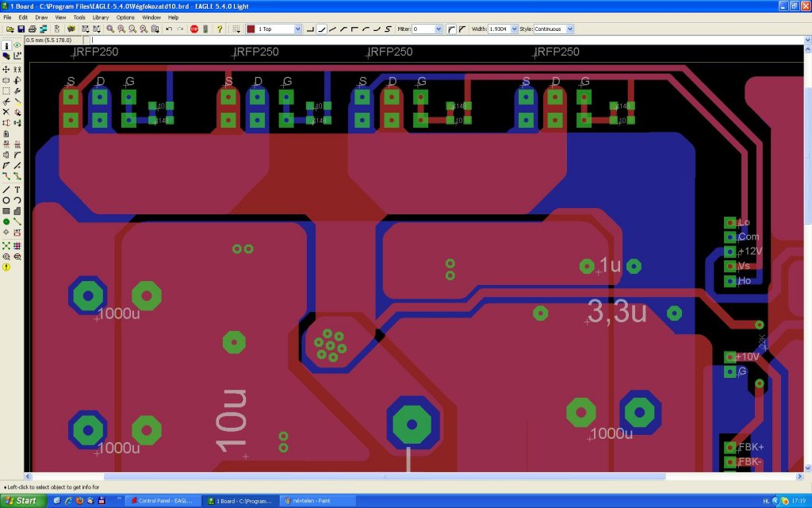The width and height of the screenshot is (812, 508).
Task: Click the Windows Start button
Action: [23, 501]
